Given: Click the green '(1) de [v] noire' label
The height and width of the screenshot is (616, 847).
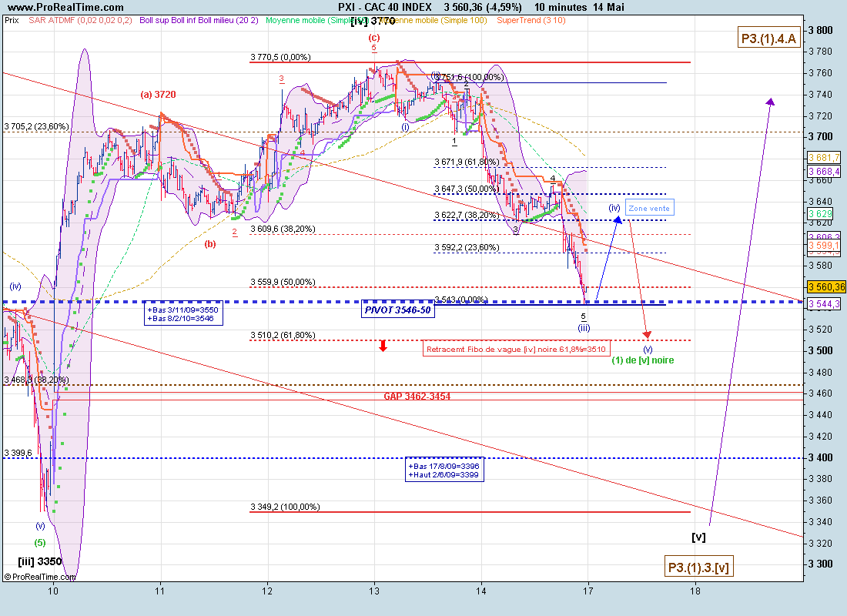Looking at the screenshot, I should [643, 360].
